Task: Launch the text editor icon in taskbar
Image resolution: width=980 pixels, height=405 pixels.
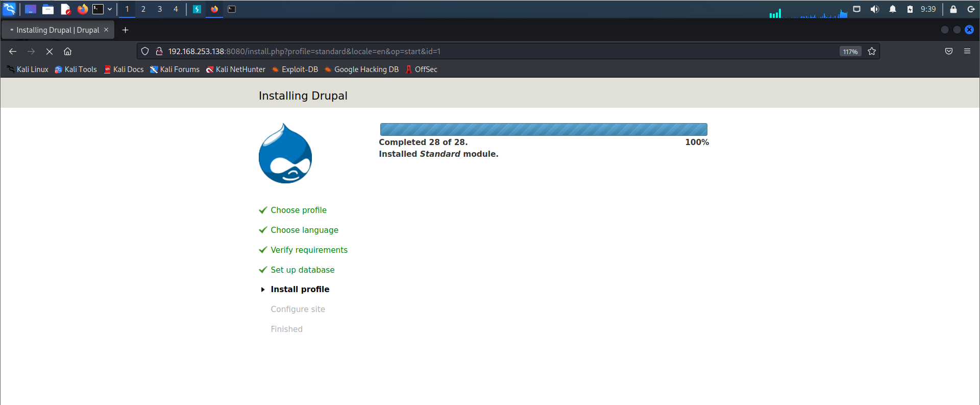Action: (x=65, y=9)
